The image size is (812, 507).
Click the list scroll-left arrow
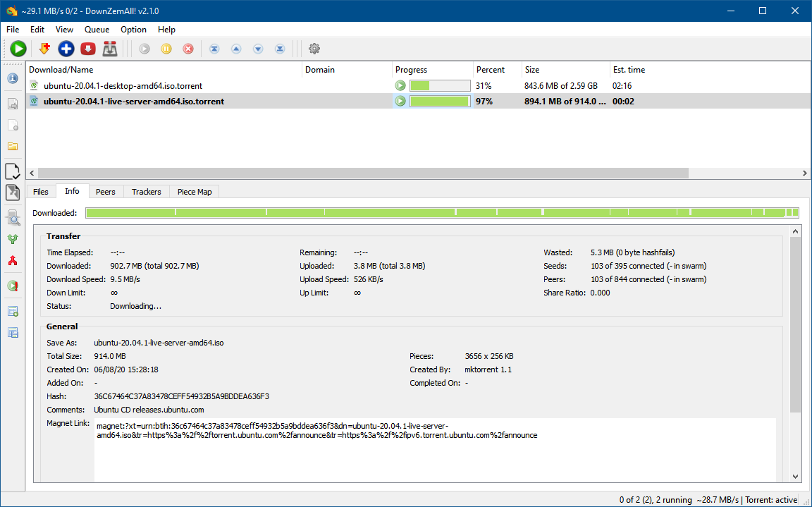[32, 173]
